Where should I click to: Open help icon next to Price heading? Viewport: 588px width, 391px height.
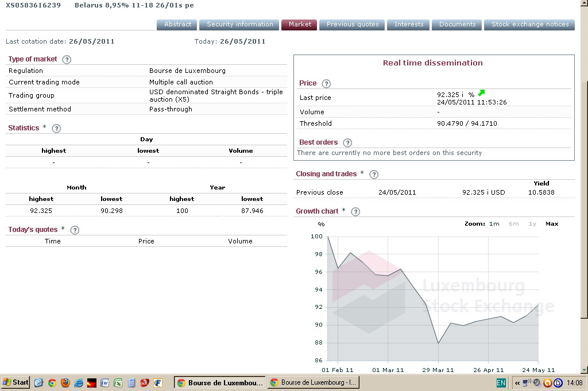(x=326, y=84)
